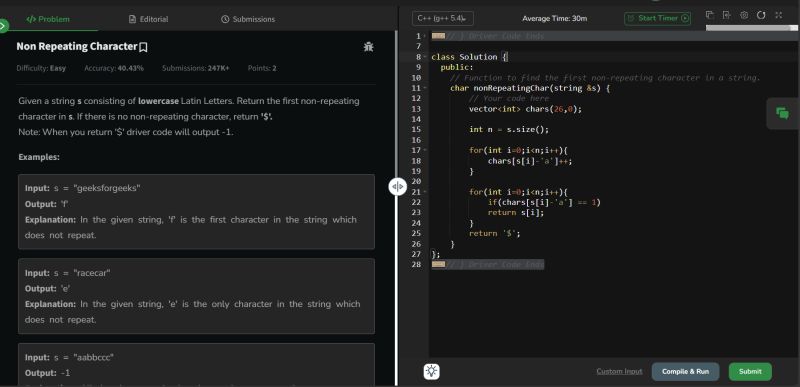
Task: Bookmark the Non Repeating Character problem
Action: point(143,47)
